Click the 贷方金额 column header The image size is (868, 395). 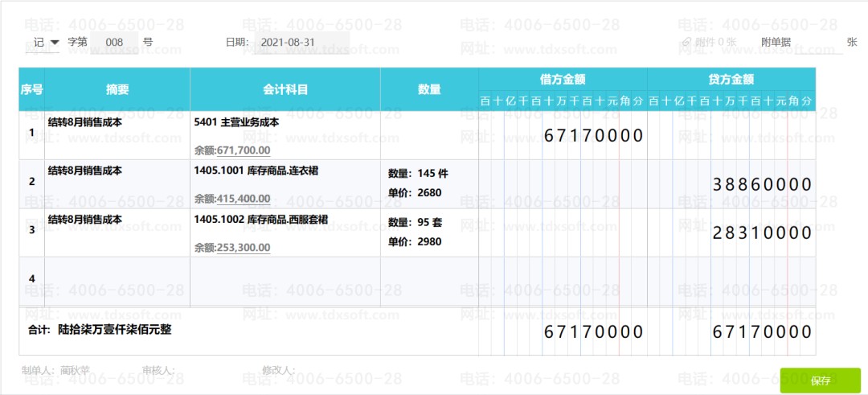point(731,79)
